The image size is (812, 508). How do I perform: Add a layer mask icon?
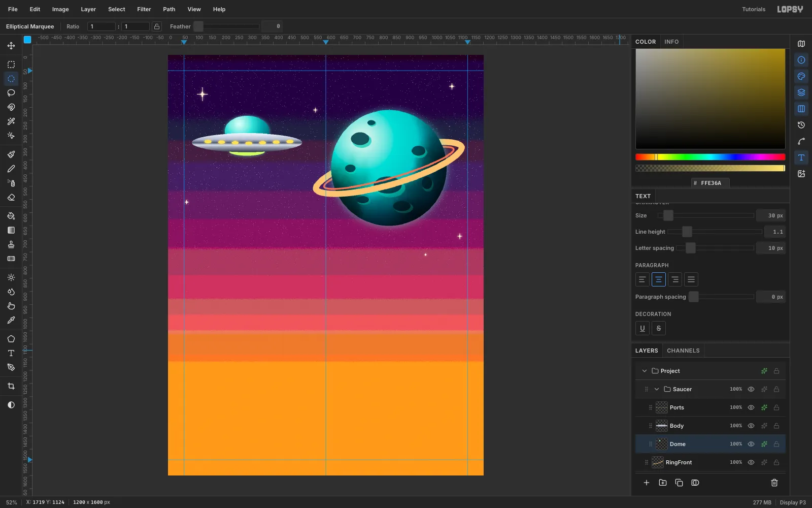(x=695, y=483)
